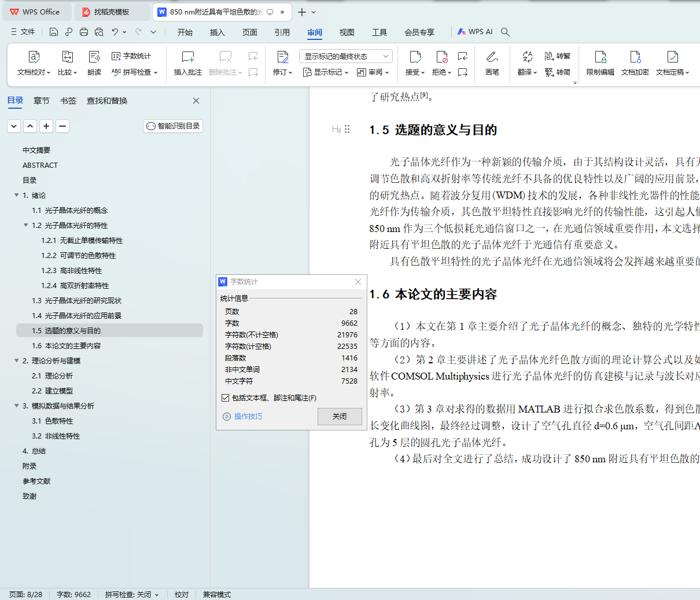Open 字数统计 word count tool
Image resolution: width=700 pixels, height=600 pixels.
tap(131, 56)
